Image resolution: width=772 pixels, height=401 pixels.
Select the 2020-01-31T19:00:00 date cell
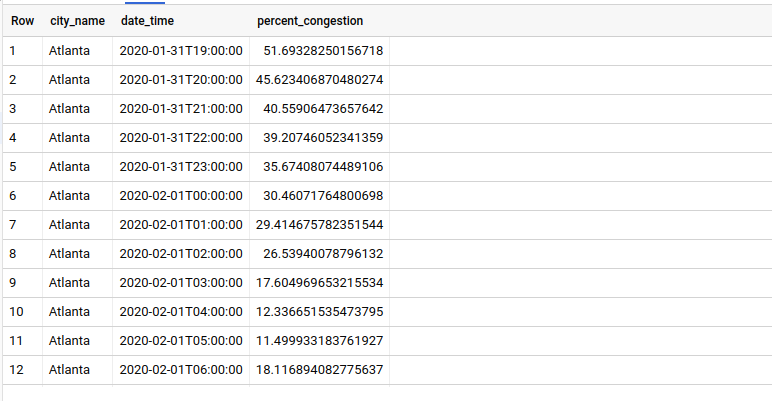click(x=181, y=50)
